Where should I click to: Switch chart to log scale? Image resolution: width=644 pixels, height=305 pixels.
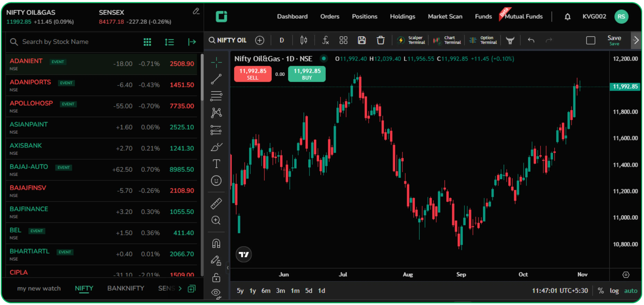615,290
